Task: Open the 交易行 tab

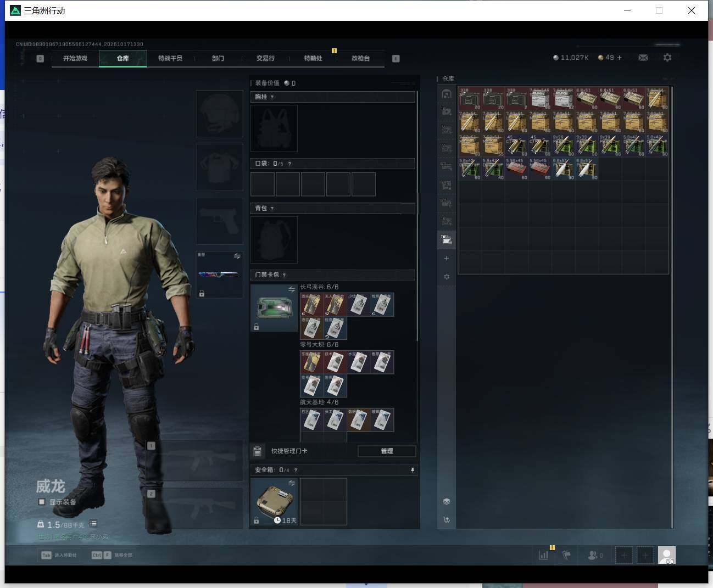Action: point(265,58)
